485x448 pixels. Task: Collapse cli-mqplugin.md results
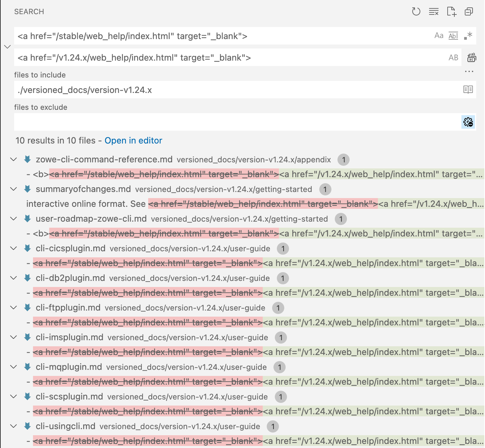(13, 367)
